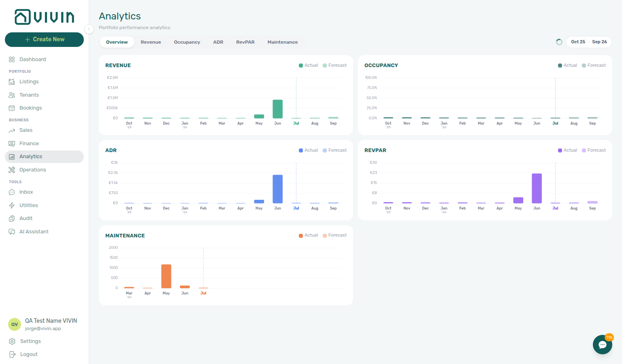622x364 pixels.
Task: Toggle Forecast series in ADR legend
Action: 335,150
